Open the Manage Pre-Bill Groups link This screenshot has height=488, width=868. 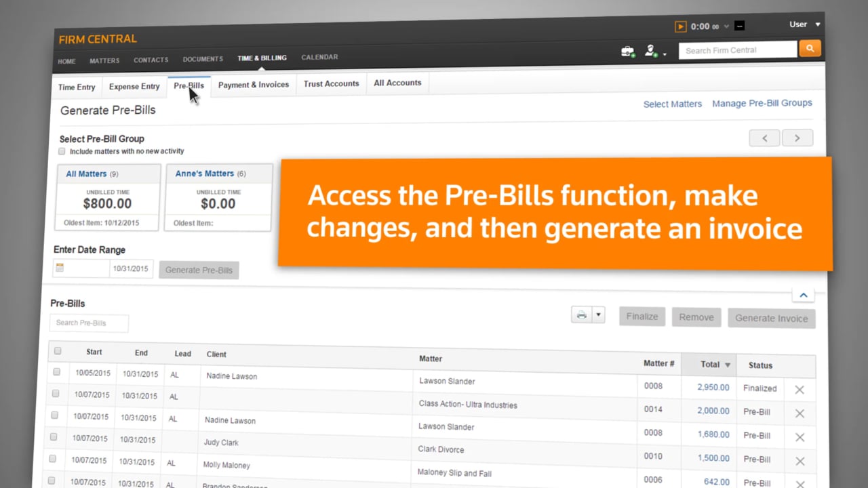(x=762, y=103)
